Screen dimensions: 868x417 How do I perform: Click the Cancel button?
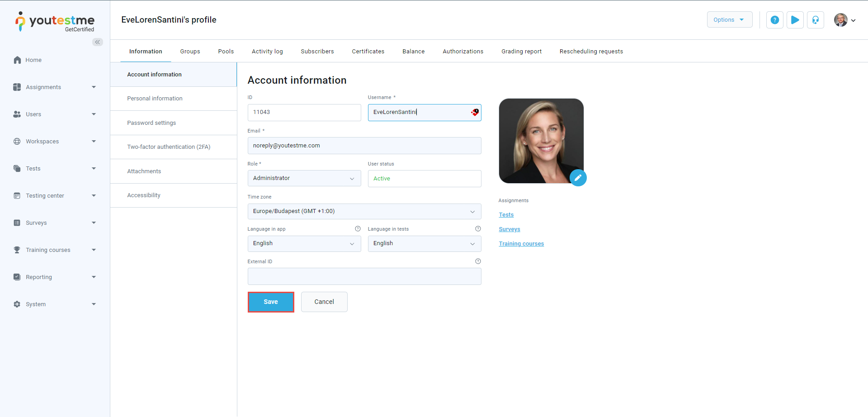(324, 302)
